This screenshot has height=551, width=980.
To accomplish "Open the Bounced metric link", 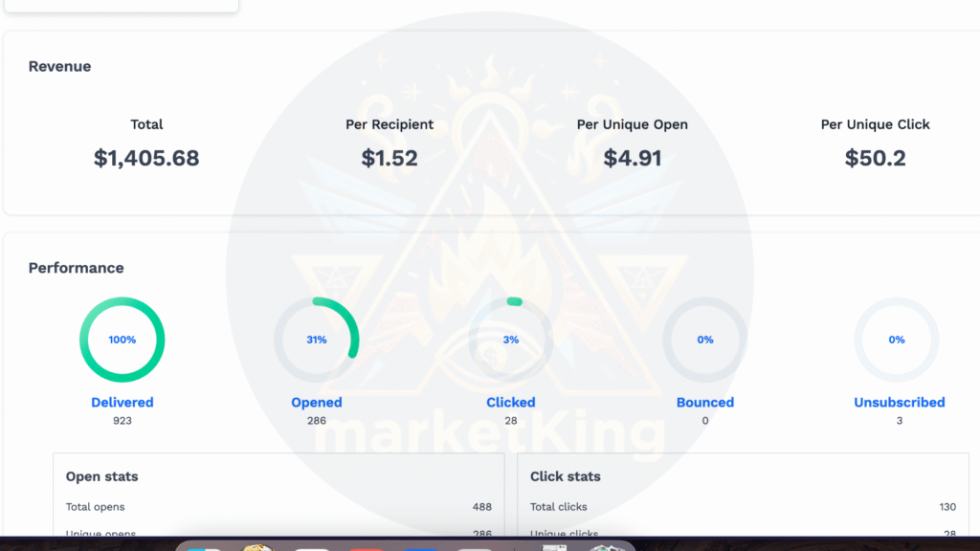I will 705,403.
